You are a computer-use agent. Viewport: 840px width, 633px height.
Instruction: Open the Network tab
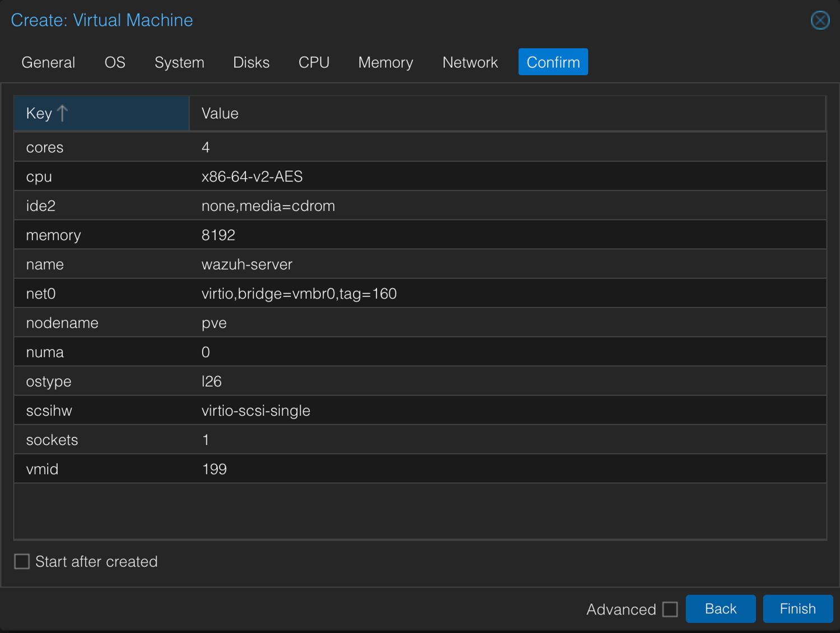click(470, 62)
